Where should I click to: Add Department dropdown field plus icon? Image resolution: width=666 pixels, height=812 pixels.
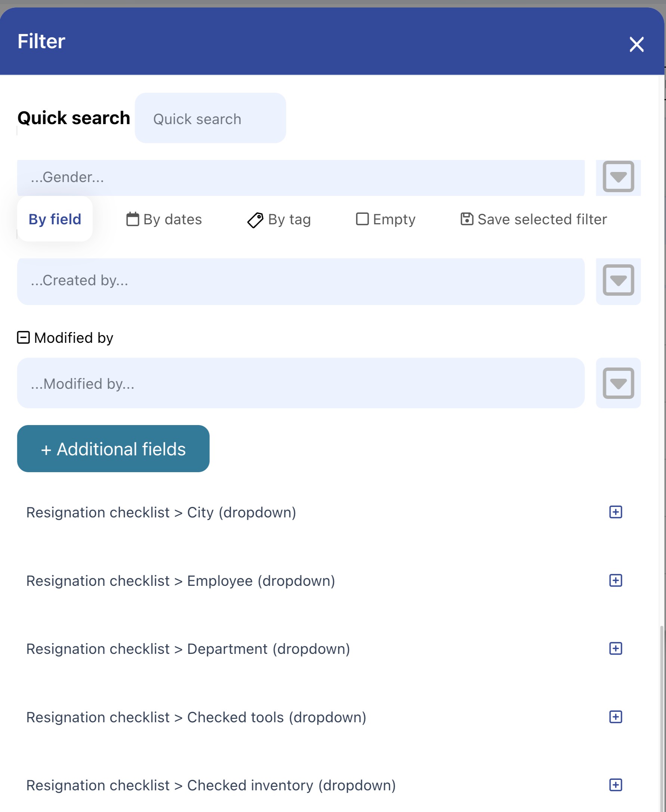[616, 649]
